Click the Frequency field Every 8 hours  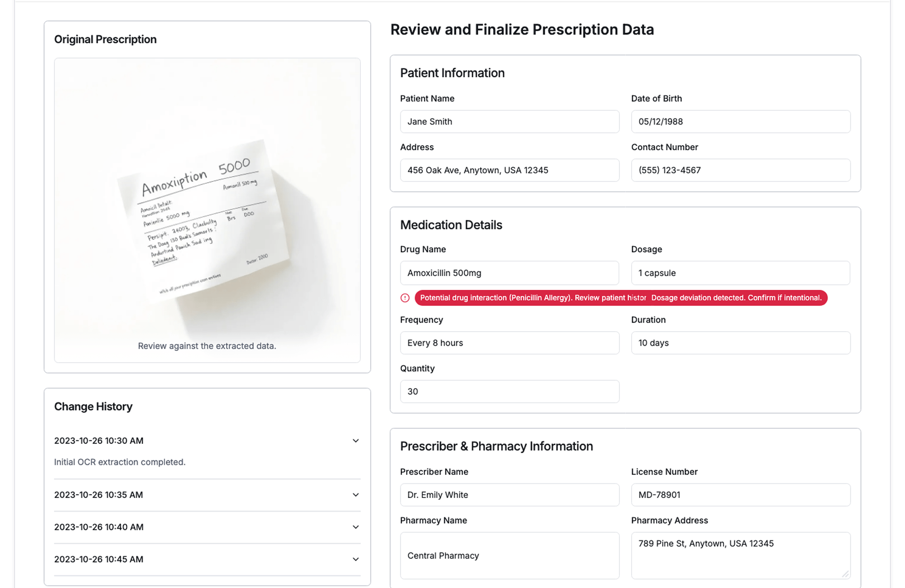[509, 343]
